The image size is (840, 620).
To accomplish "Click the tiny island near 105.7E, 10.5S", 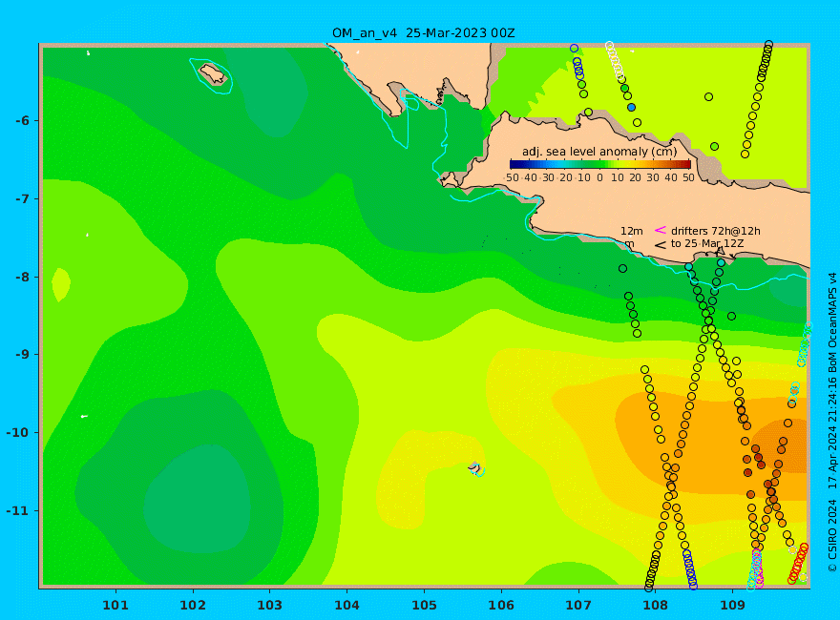I will tap(475, 468).
